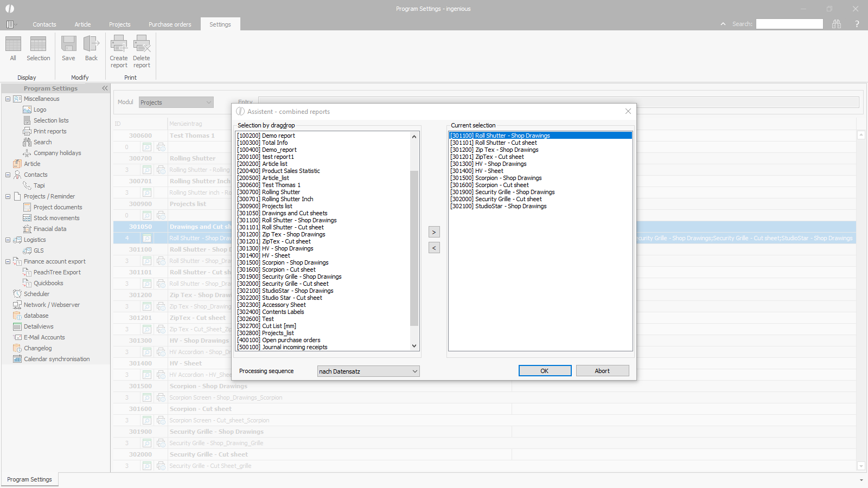The width and height of the screenshot is (868, 488).
Task: Collapse the Program Settings side panel
Action: pos(105,88)
